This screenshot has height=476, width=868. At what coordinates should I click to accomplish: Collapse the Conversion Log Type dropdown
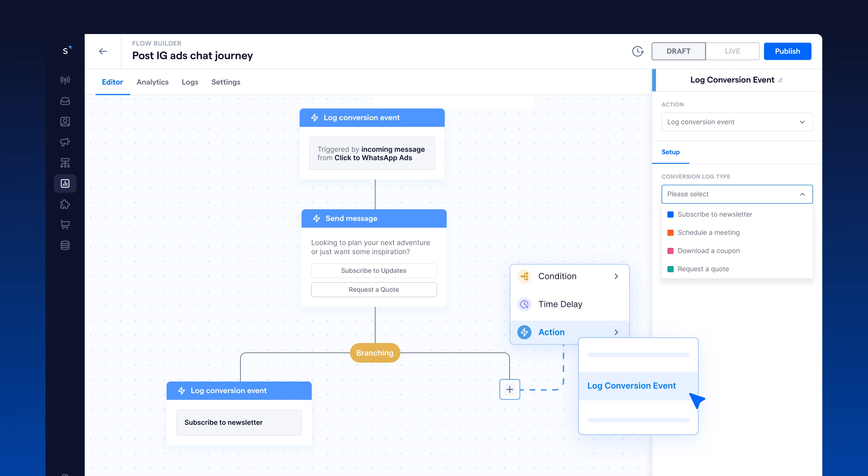click(802, 194)
